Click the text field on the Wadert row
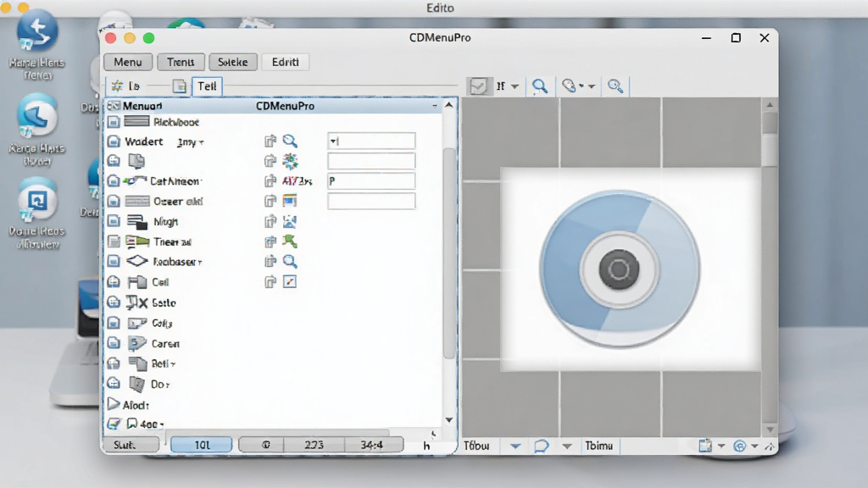This screenshot has width=868, height=488. [371, 141]
